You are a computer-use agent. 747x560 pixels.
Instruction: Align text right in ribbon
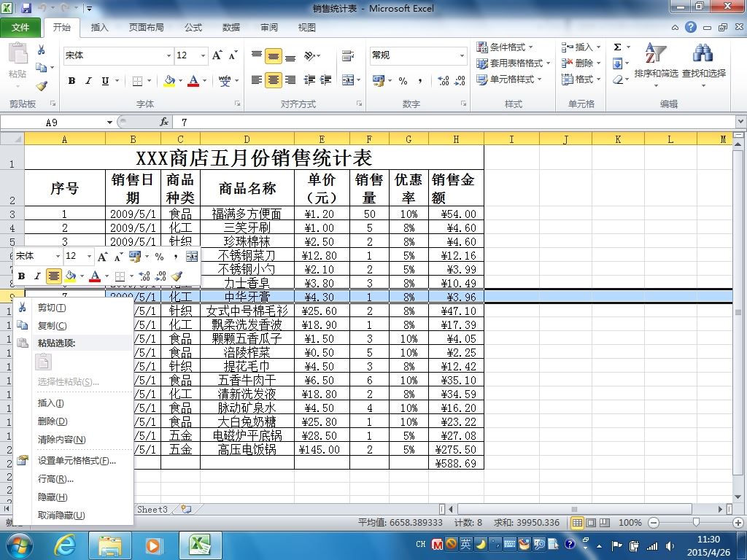[x=290, y=80]
